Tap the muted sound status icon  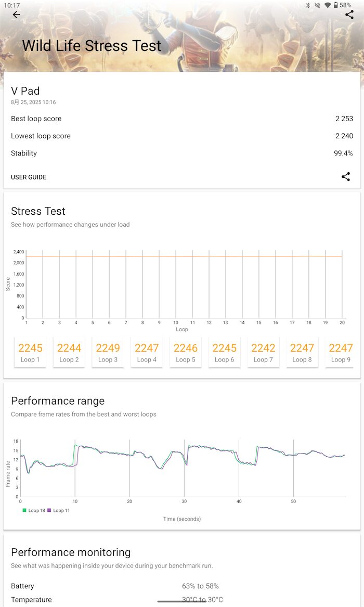tap(318, 5)
